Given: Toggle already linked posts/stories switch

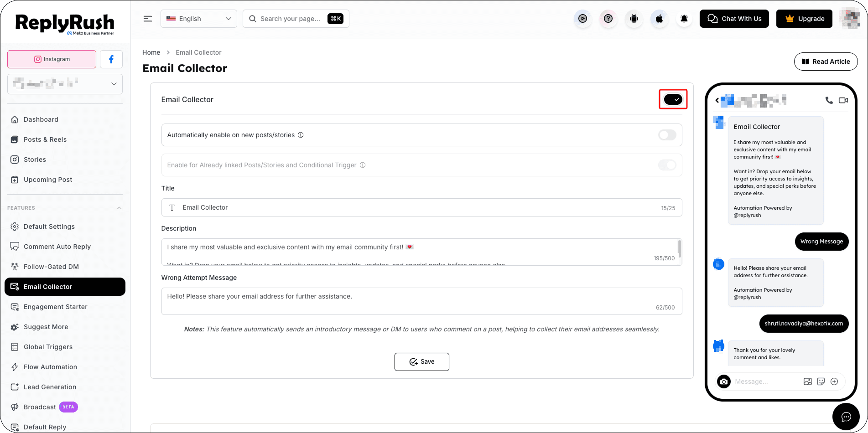Looking at the screenshot, I should 667,165.
